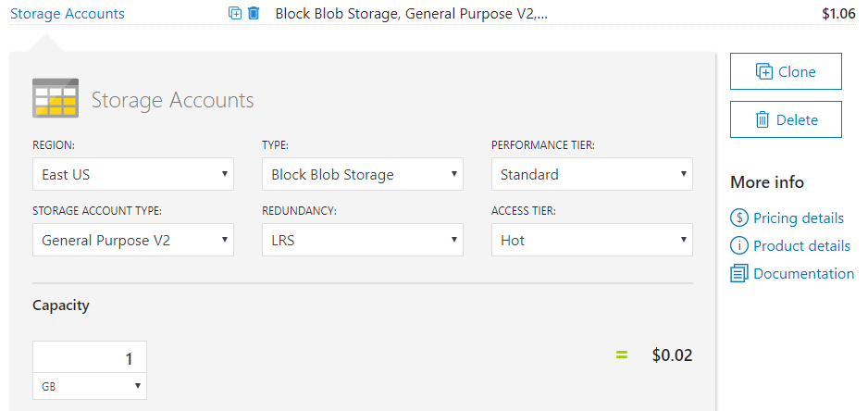
Task: Open the Pricing details link
Action: click(x=799, y=218)
